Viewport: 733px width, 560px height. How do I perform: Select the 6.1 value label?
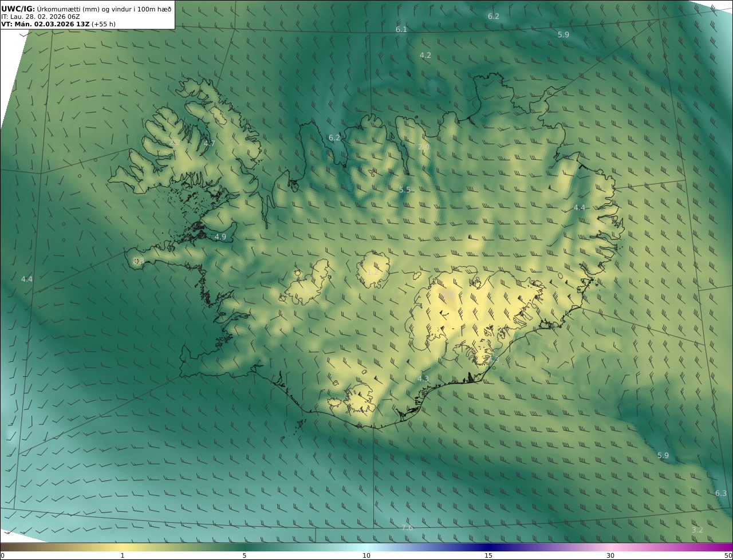point(401,29)
